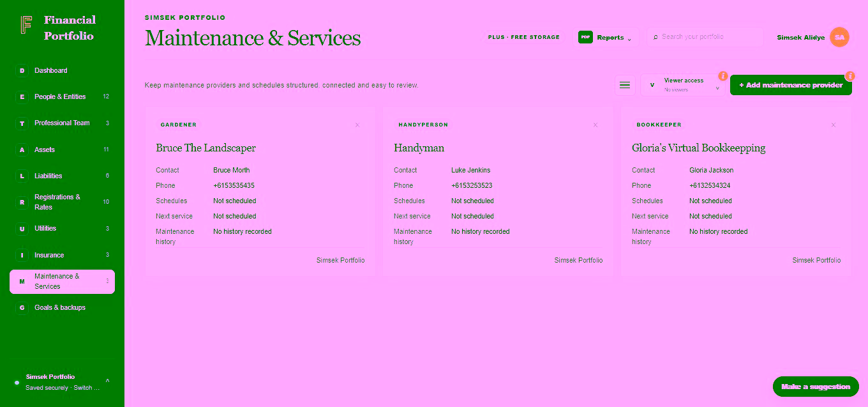Viewport: 868px width, 407px height.
Task: Click contact name Bruce Morth
Action: click(x=231, y=171)
